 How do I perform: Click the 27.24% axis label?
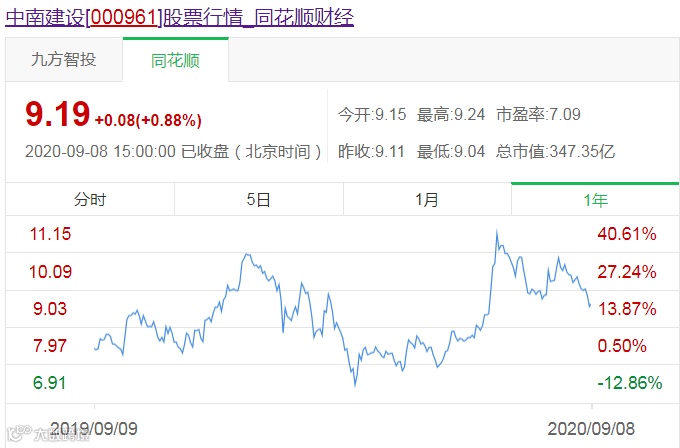click(x=627, y=272)
